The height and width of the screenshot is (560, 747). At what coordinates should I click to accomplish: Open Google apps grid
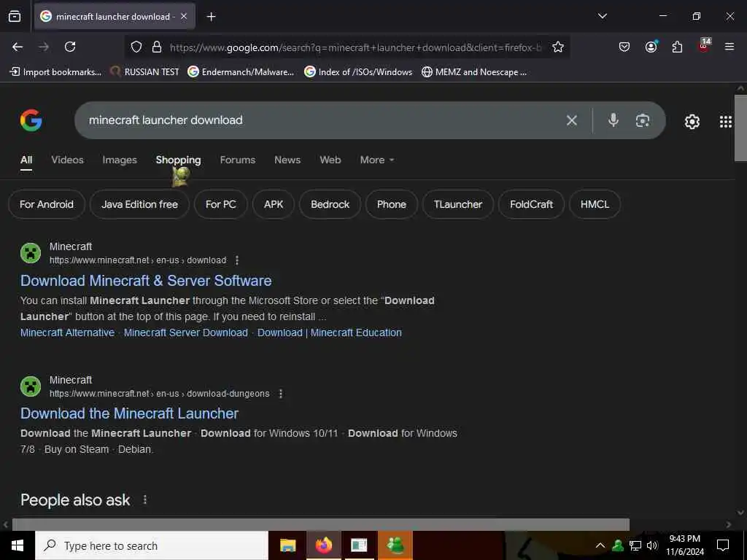click(726, 122)
